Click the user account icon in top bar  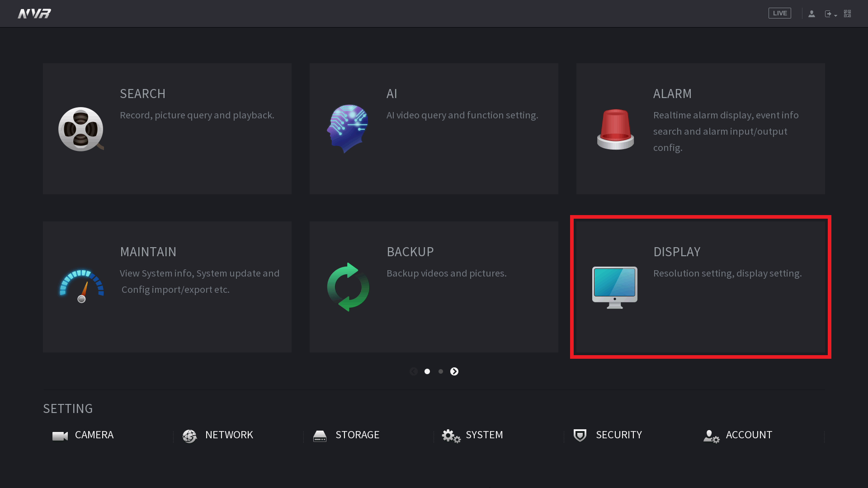(811, 14)
